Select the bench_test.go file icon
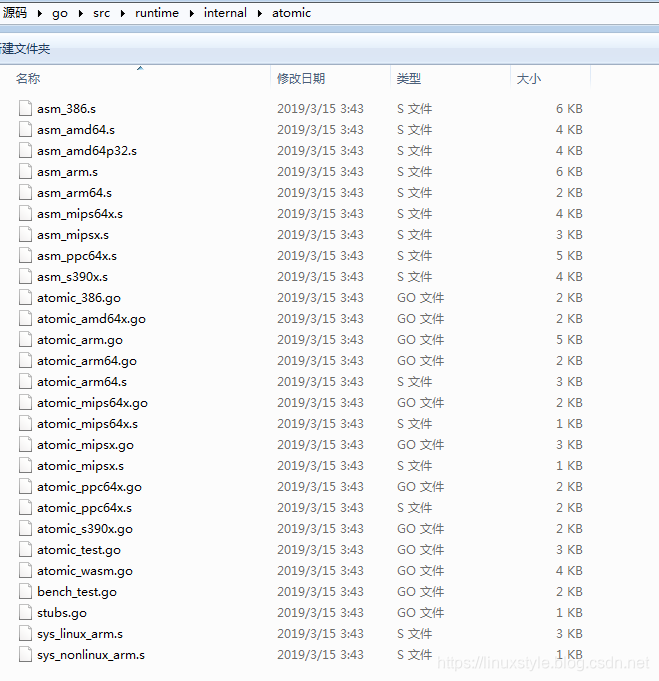 [26, 591]
